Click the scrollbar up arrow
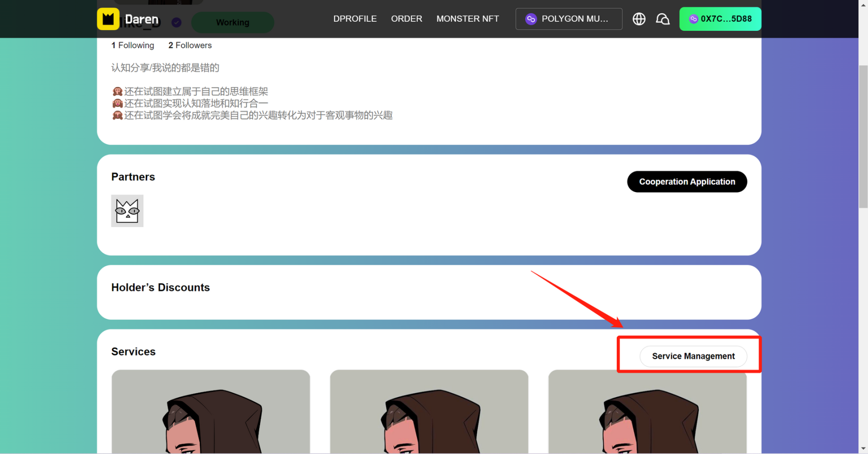 tap(863, 5)
